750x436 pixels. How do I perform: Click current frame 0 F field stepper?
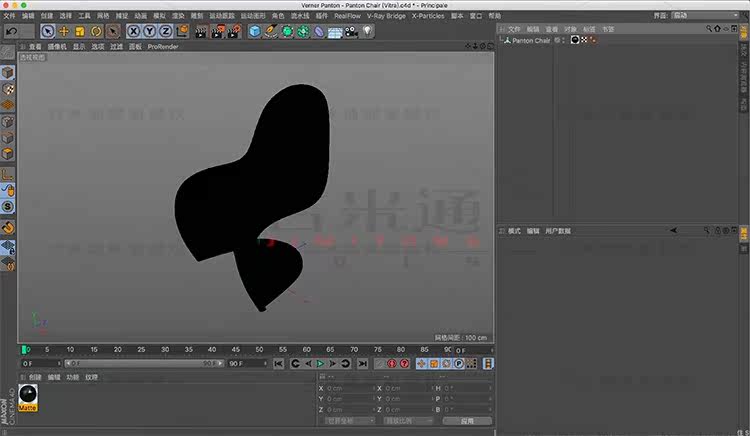[491, 350]
